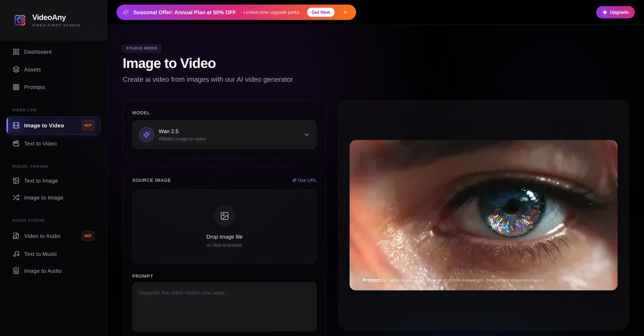Click the Text to Music note icon
The image size is (644, 336).
(x=16, y=254)
